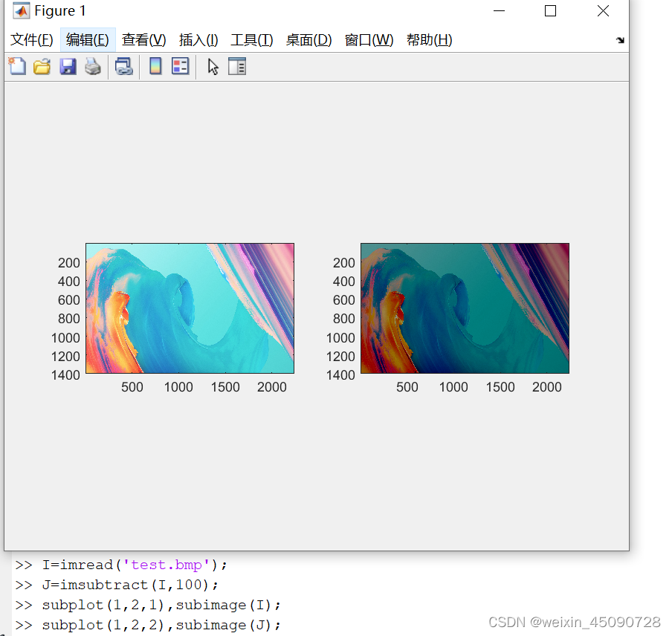Insert colorbar using the toolbar icon

[x=155, y=66]
